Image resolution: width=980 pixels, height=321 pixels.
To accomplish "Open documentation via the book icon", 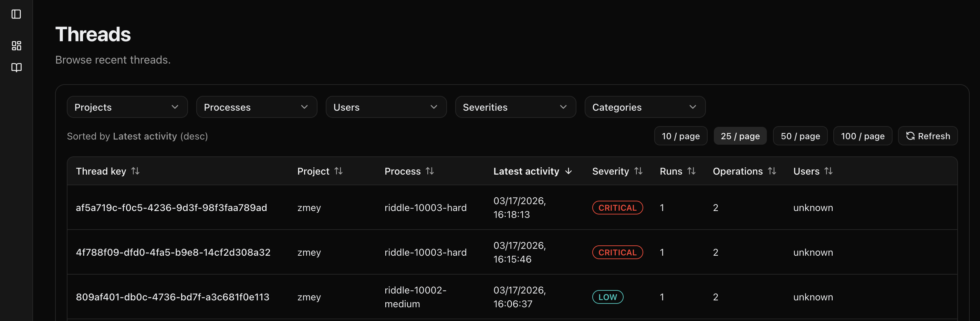I will tap(17, 68).
